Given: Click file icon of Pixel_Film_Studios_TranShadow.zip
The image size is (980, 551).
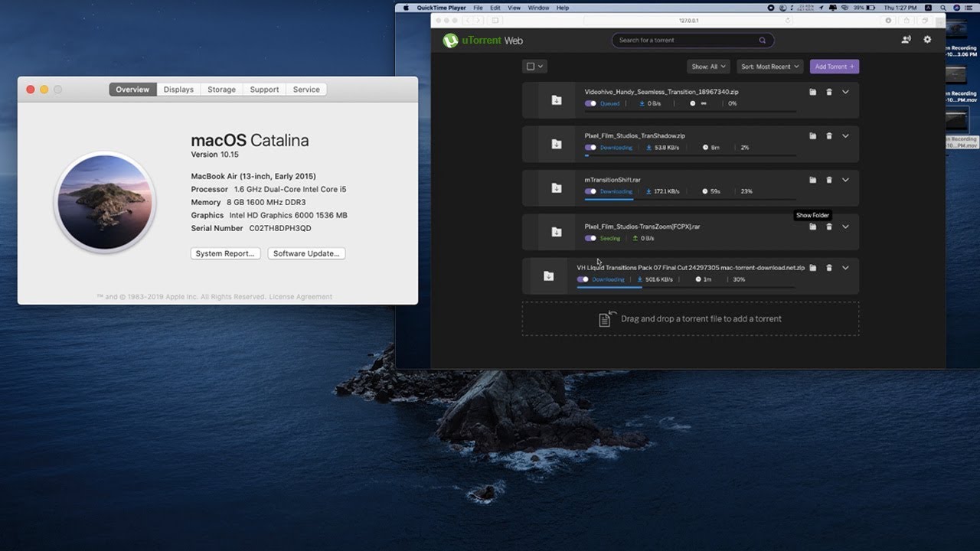Looking at the screenshot, I should (557, 144).
